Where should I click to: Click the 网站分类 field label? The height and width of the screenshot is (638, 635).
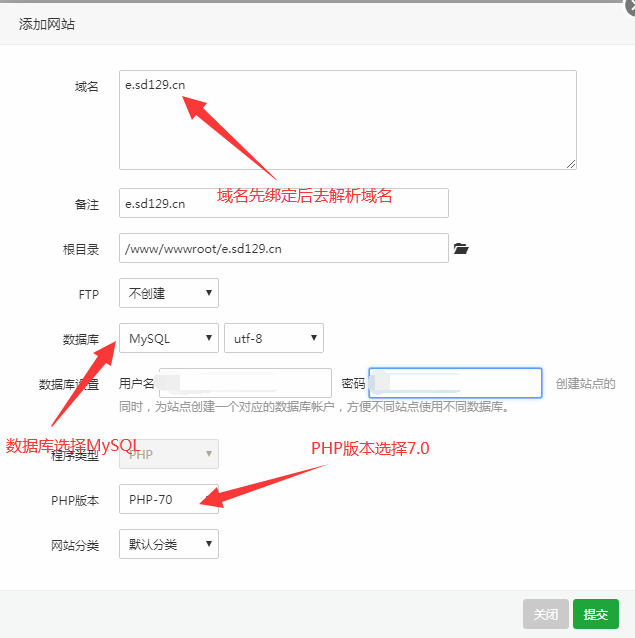point(75,545)
